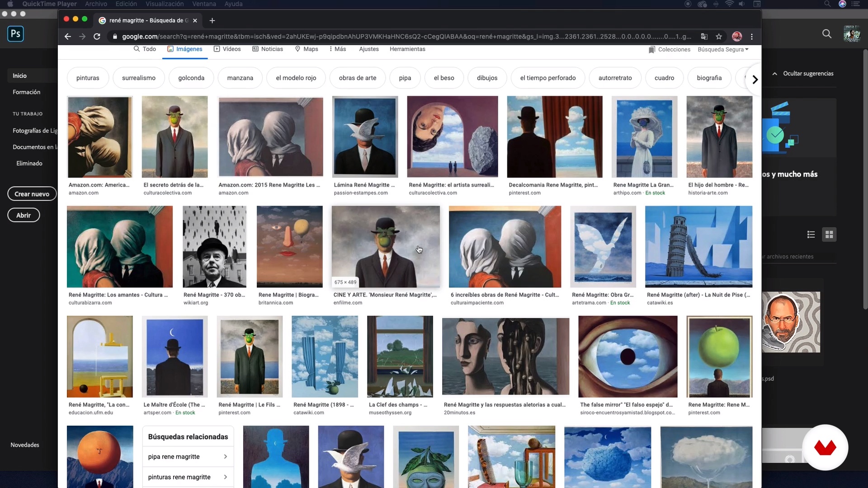The width and height of the screenshot is (868, 488).
Task: Select Photoshop 'Inicio' sidebar item
Action: click(19, 76)
